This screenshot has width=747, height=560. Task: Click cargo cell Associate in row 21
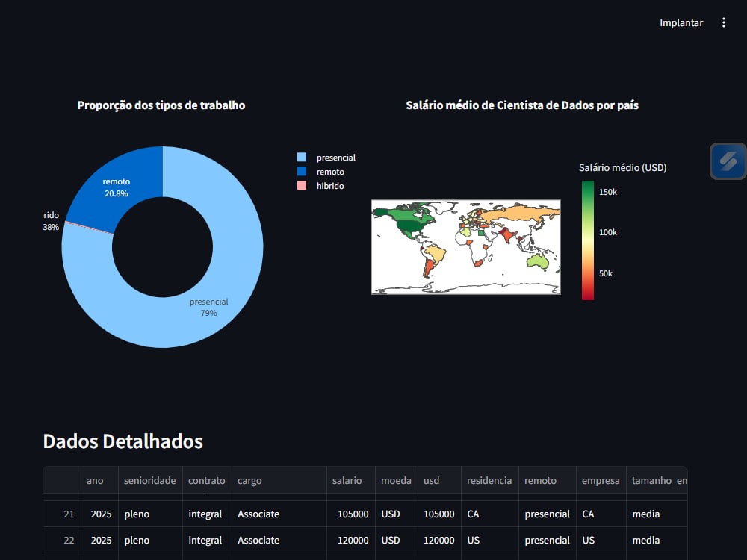coord(279,514)
